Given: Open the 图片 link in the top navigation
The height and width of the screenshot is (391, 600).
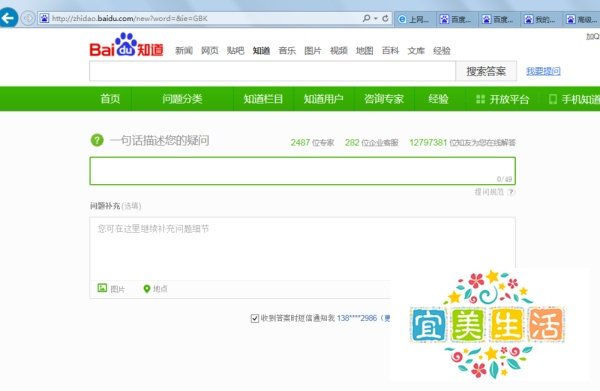Looking at the screenshot, I should point(313,51).
